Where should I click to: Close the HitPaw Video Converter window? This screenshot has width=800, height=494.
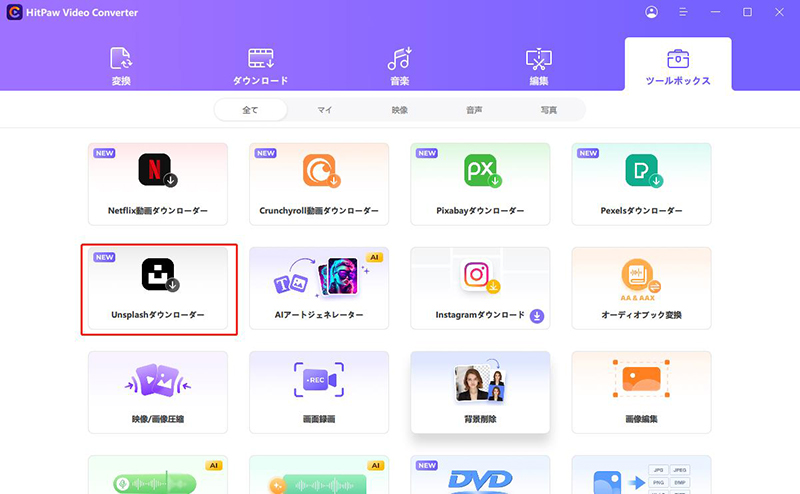click(x=779, y=12)
